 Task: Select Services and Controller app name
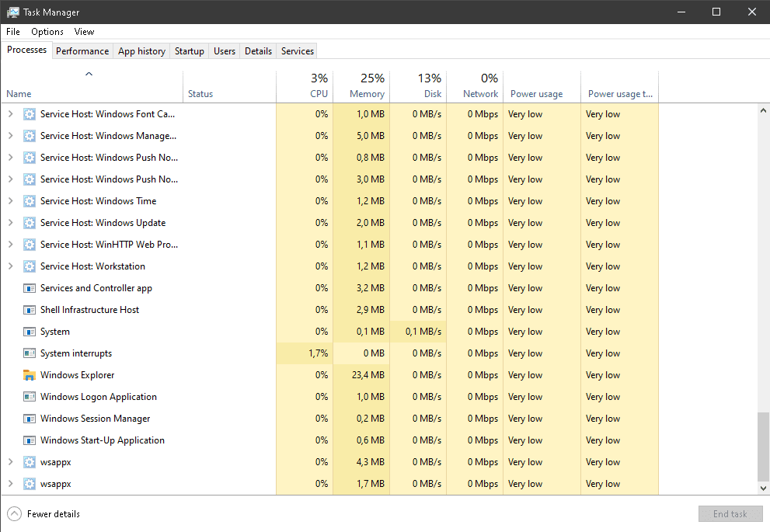[96, 288]
